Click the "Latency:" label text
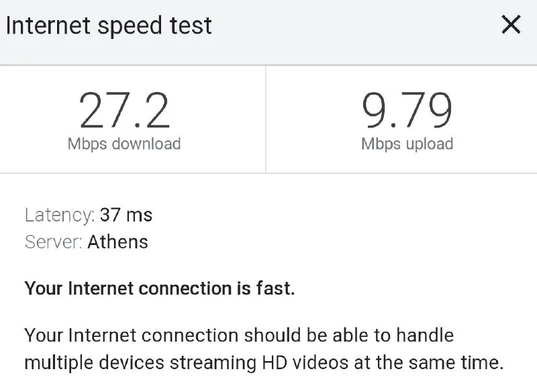Image resolution: width=537 pixels, height=392 pixels. point(60,215)
